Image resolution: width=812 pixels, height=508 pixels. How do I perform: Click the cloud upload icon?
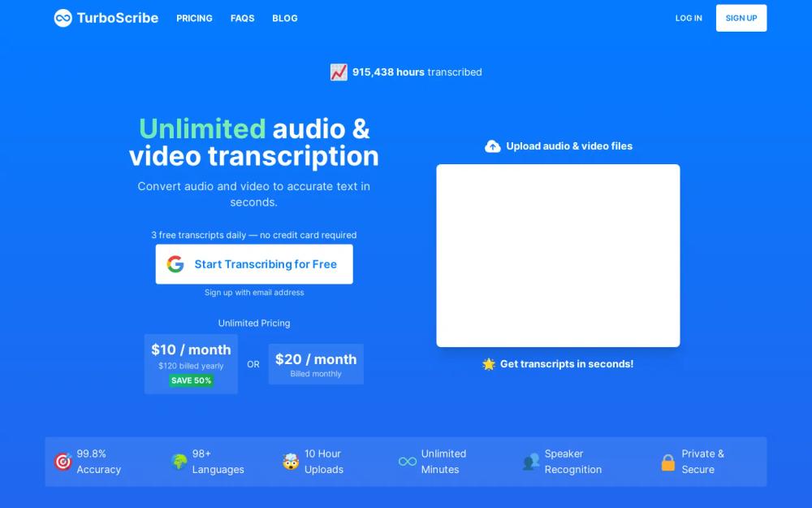point(493,146)
